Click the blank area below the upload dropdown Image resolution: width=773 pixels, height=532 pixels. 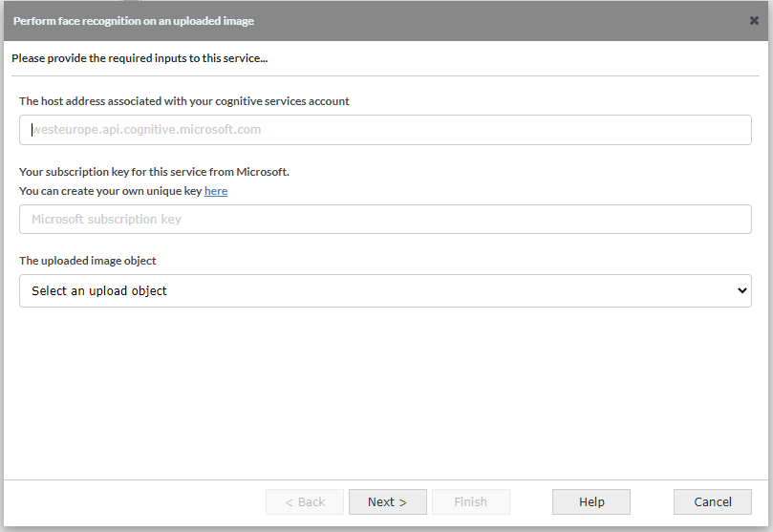click(x=385, y=392)
